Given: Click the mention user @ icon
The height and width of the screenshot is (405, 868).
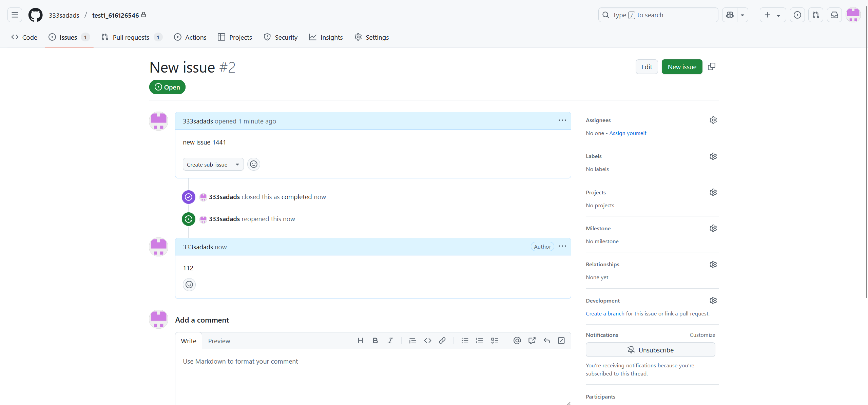Looking at the screenshot, I should pyautogui.click(x=517, y=341).
